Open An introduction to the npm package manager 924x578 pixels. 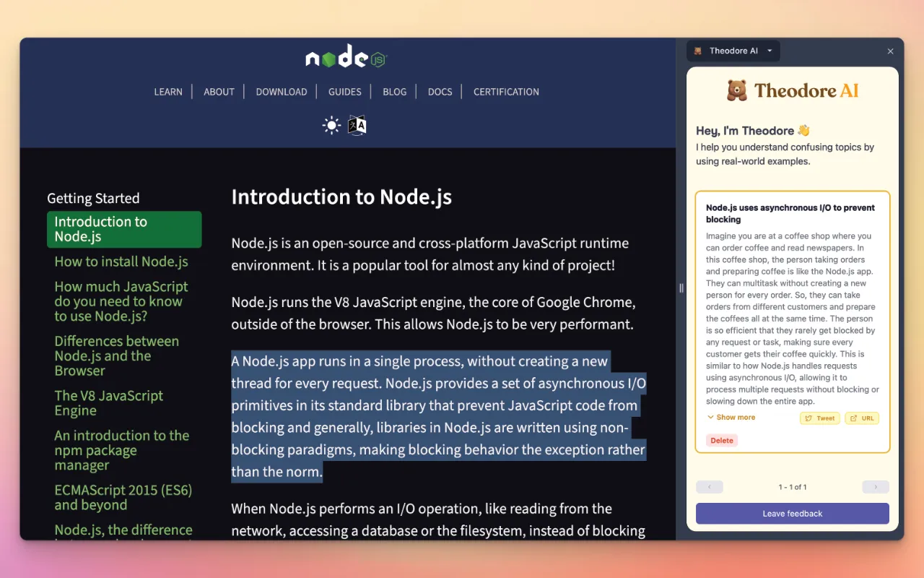click(x=122, y=450)
